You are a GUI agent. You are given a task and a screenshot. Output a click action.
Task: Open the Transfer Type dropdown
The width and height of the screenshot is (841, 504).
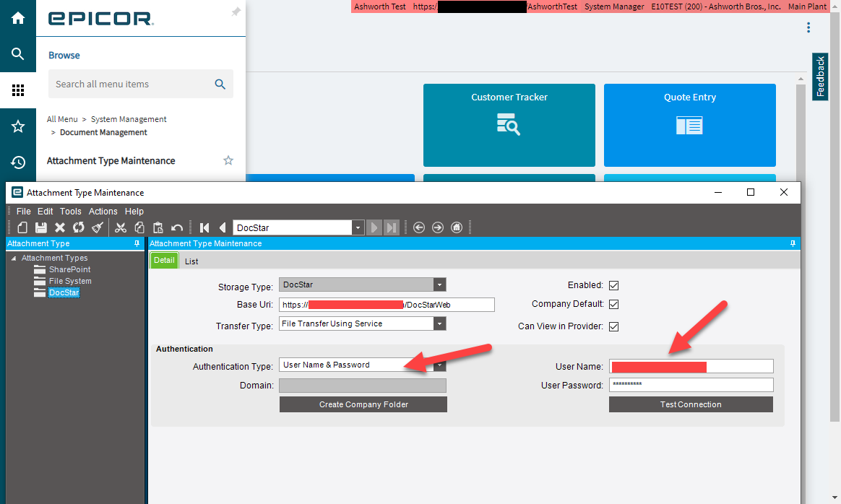click(440, 324)
